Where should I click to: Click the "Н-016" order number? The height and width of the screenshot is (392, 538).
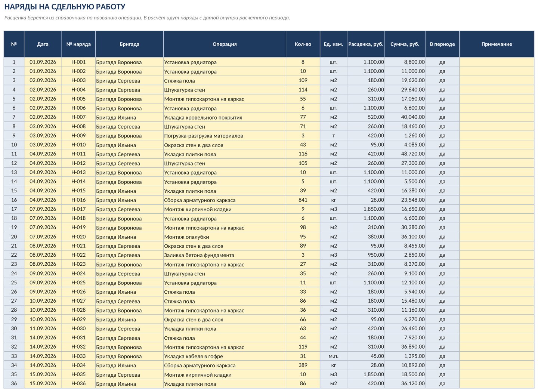[78, 200]
